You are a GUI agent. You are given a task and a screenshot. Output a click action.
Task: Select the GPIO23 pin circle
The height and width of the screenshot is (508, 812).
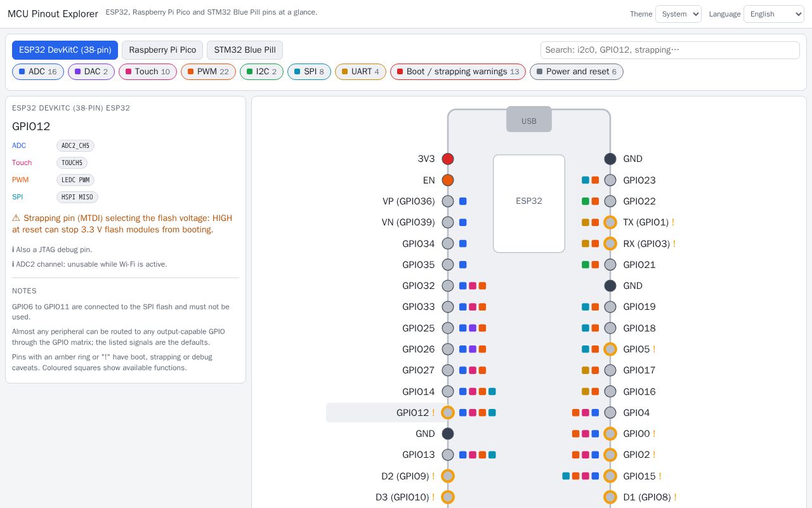[x=610, y=180]
